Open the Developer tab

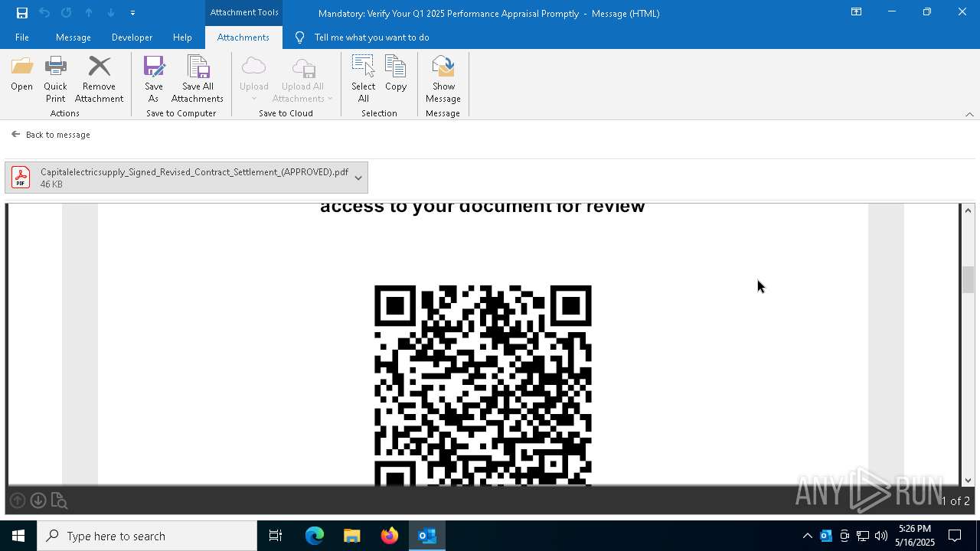coord(132,37)
